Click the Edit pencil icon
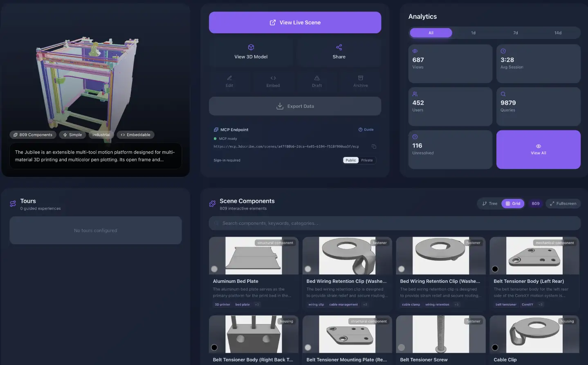Image resolution: width=588 pixels, height=365 pixels. tap(229, 78)
